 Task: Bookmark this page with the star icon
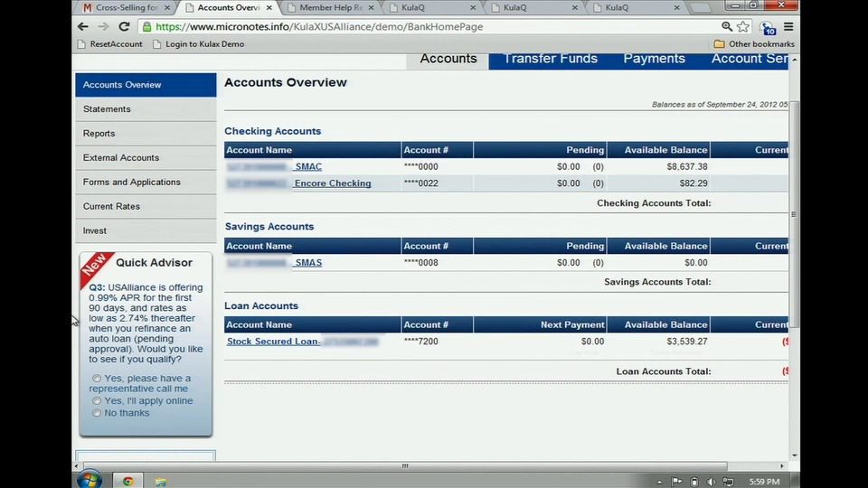743,26
